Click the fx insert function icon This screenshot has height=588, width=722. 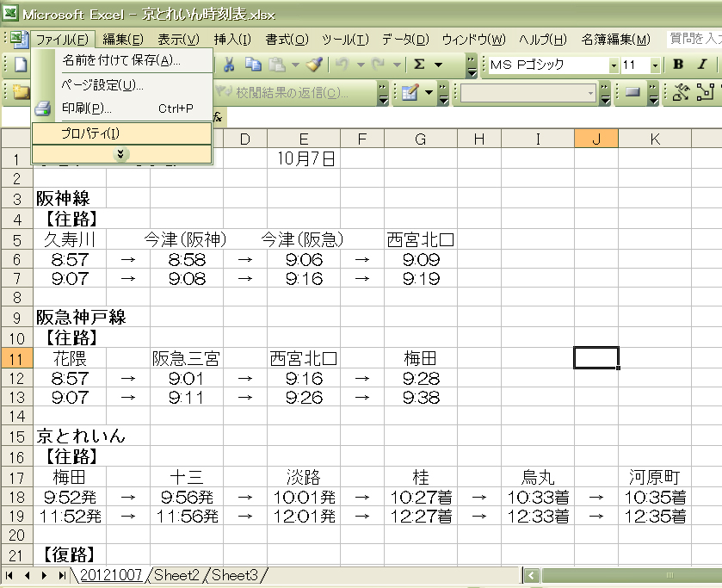219,115
